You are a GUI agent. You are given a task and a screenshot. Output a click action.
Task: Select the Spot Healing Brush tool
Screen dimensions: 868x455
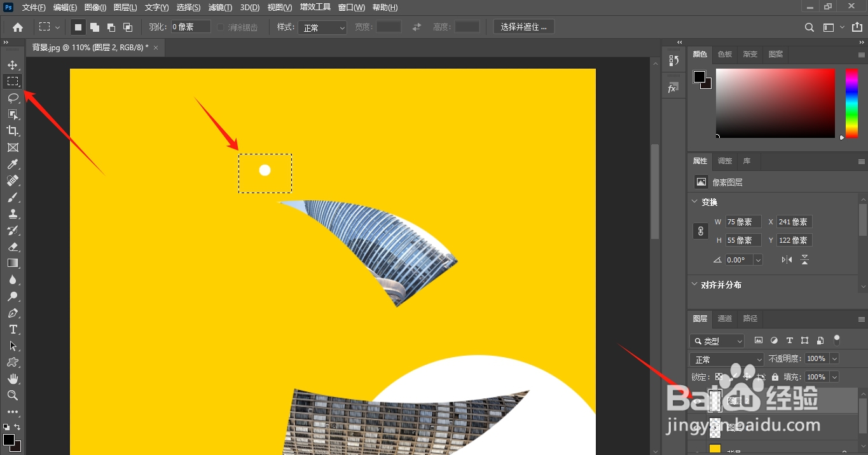point(13,180)
